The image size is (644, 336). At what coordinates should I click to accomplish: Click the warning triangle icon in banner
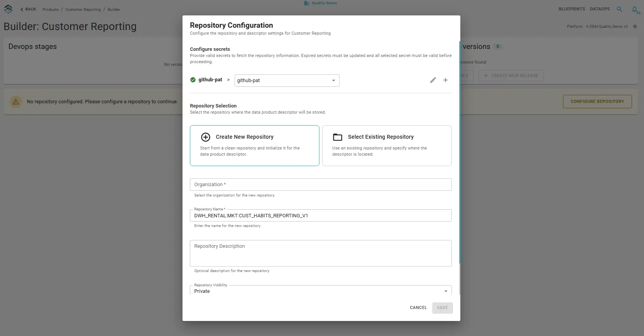tap(16, 102)
